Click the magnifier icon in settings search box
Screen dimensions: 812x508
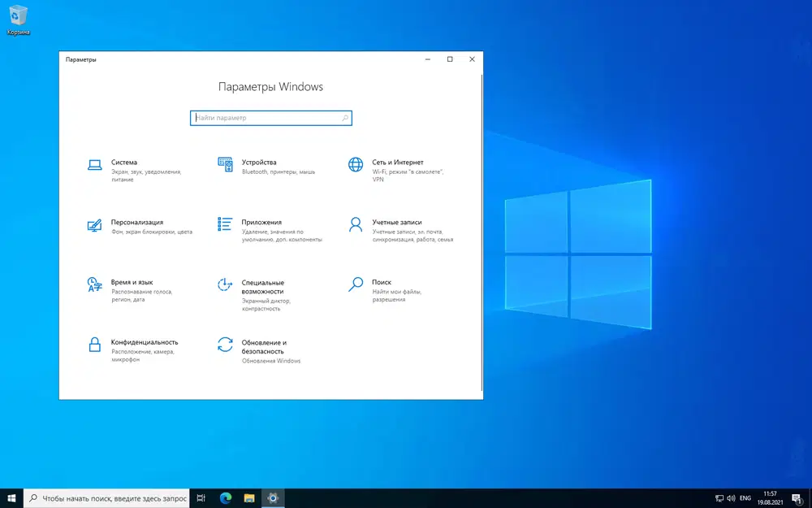point(345,118)
